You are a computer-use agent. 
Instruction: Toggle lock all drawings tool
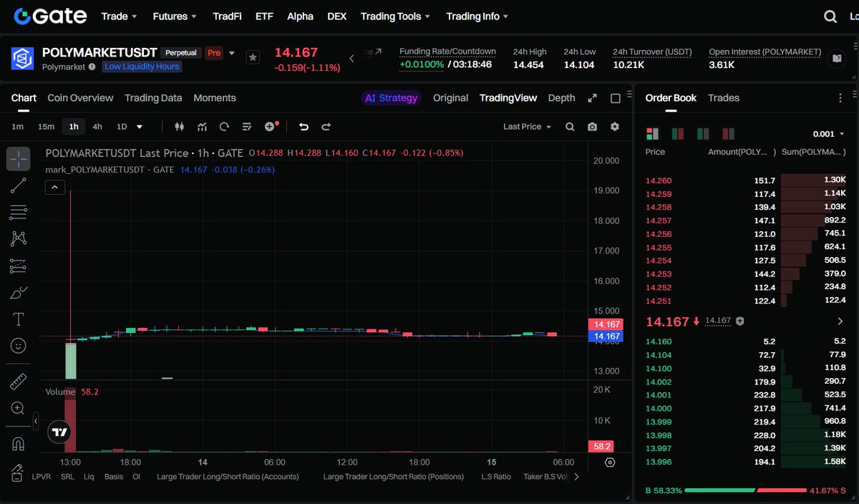click(x=17, y=472)
